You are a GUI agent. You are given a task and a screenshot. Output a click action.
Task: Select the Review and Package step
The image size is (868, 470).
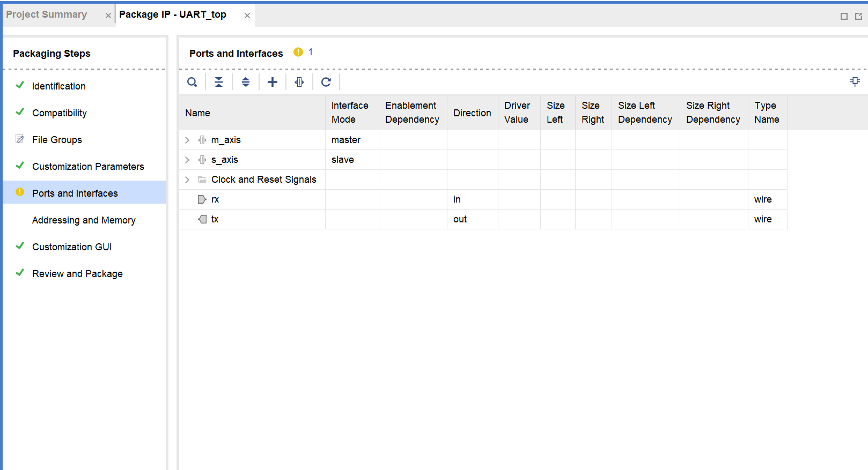tap(77, 274)
